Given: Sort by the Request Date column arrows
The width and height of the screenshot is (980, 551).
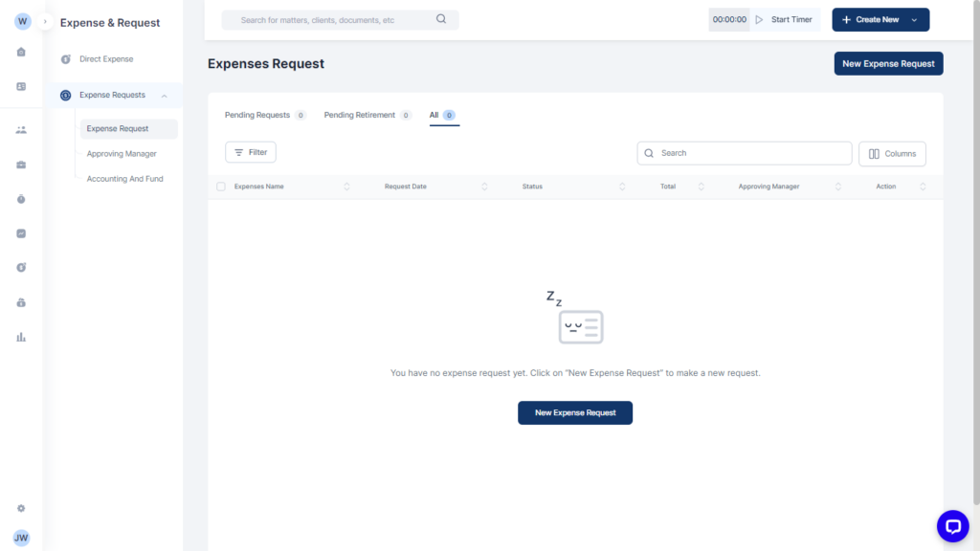Looking at the screenshot, I should pos(484,187).
